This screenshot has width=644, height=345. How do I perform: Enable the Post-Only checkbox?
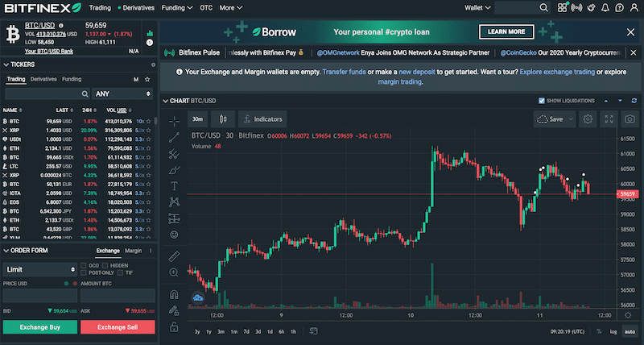(84, 272)
